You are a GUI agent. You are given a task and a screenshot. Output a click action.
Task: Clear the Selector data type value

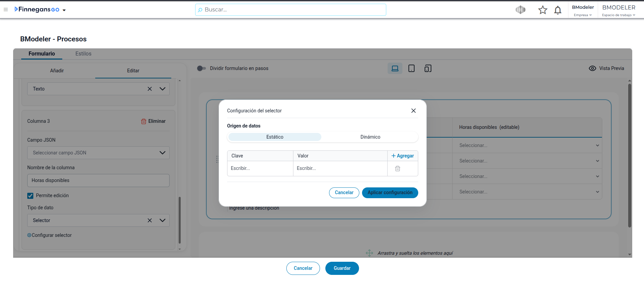pos(150,220)
